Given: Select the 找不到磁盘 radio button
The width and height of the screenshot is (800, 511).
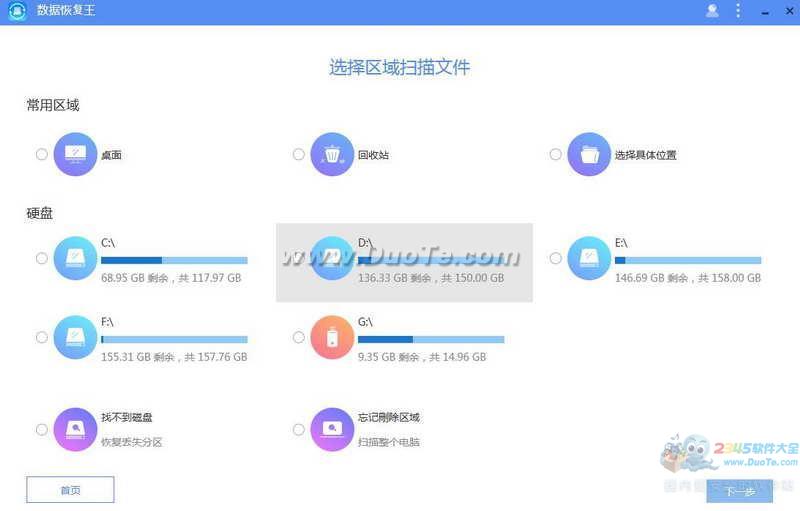Looking at the screenshot, I should pyautogui.click(x=42, y=429).
